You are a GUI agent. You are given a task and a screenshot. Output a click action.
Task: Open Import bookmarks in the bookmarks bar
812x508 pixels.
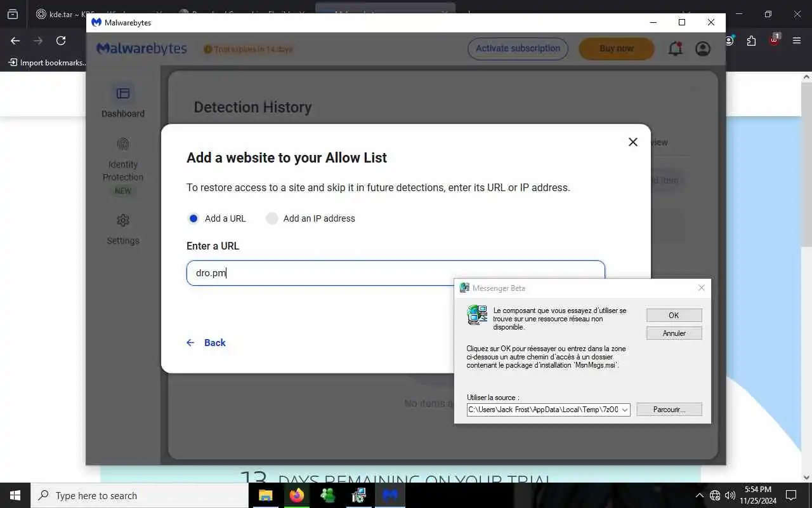[47, 62]
